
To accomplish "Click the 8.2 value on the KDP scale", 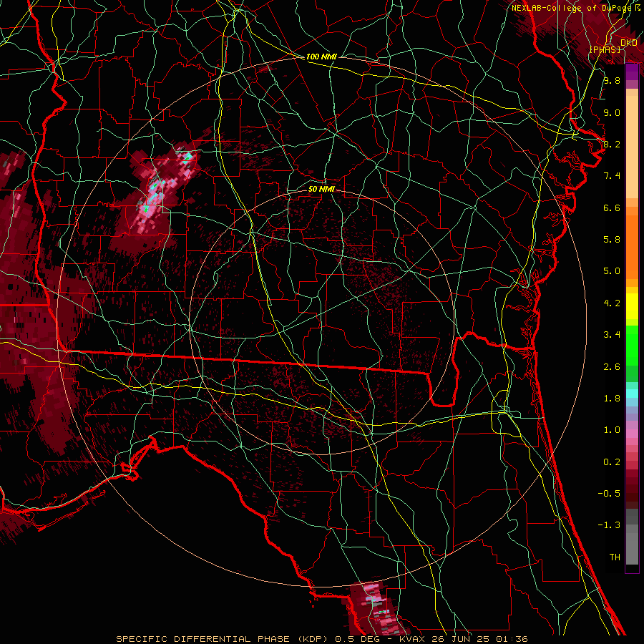I will [612, 144].
